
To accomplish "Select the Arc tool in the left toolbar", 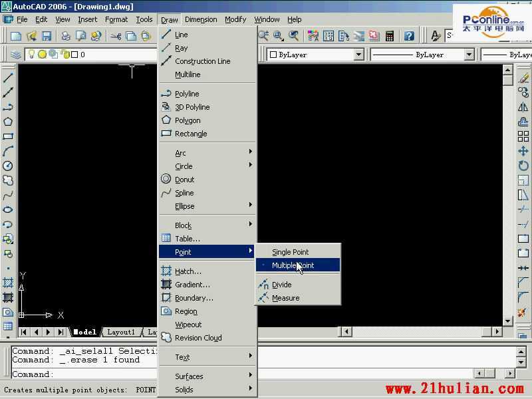I will 8,151.
